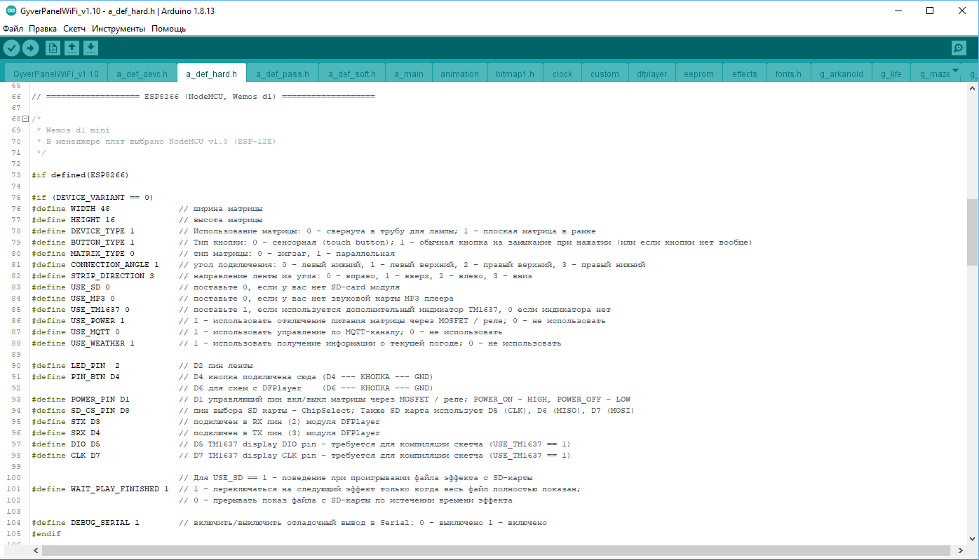This screenshot has width=979, height=560.
Task: Click the horizontal scrollbar right arrow
Action: [961, 550]
